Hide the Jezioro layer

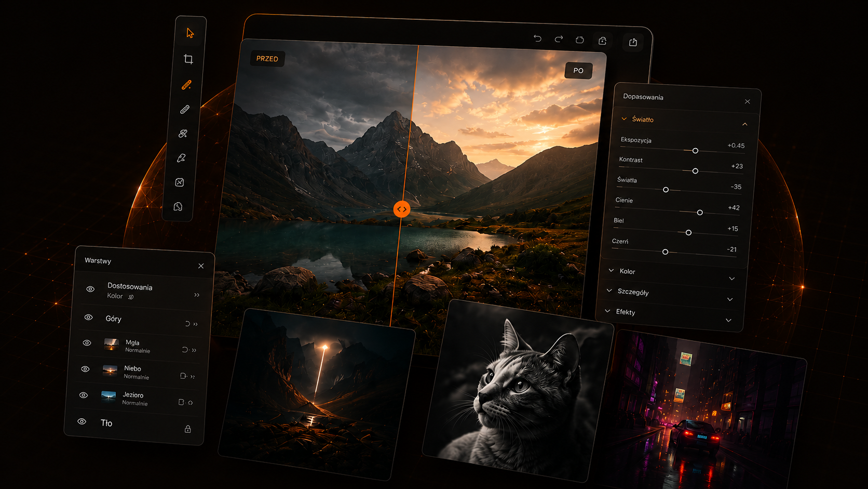point(84,395)
